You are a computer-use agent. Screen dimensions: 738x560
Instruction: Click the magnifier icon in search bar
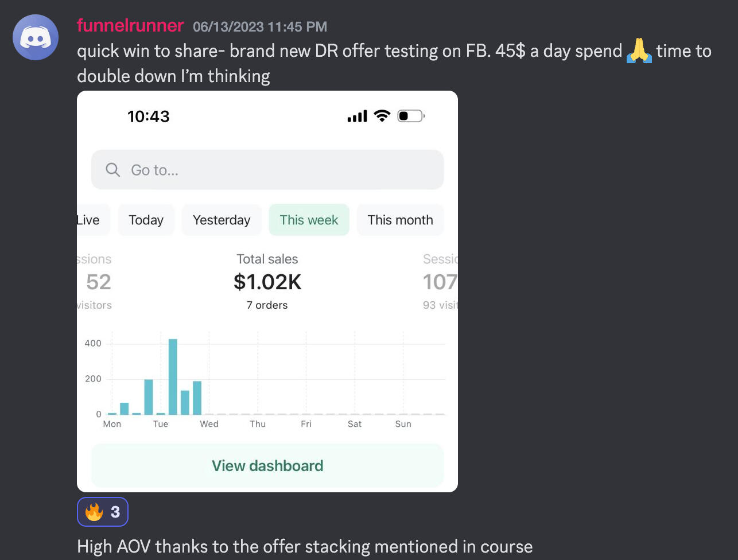[x=113, y=170]
